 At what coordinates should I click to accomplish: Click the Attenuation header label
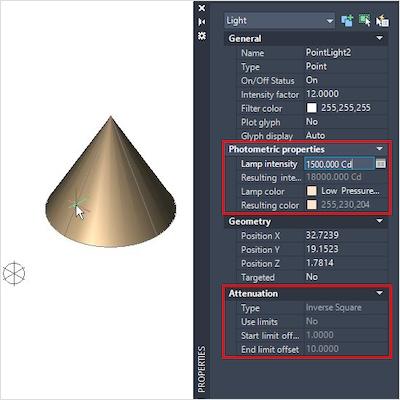[253, 293]
